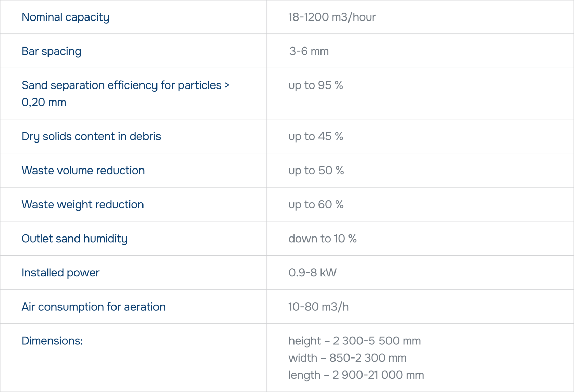Click the 0.9-8 kW value
The height and width of the screenshot is (392, 574).
point(312,273)
